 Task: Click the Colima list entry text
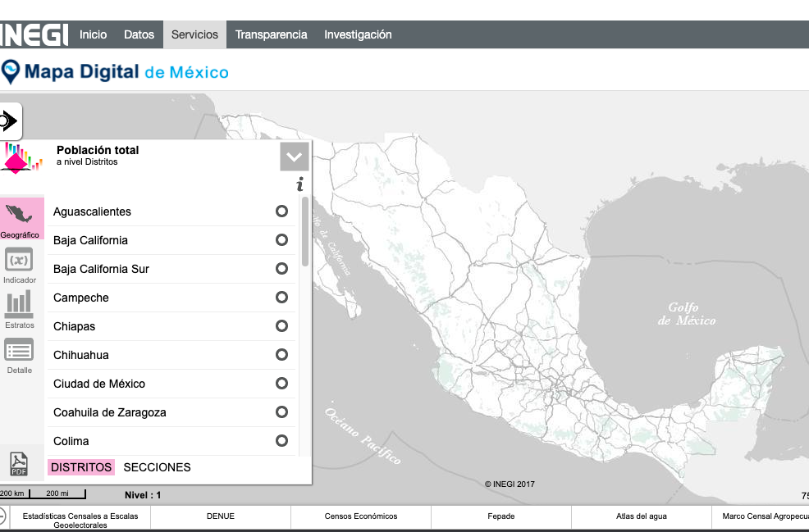click(71, 441)
